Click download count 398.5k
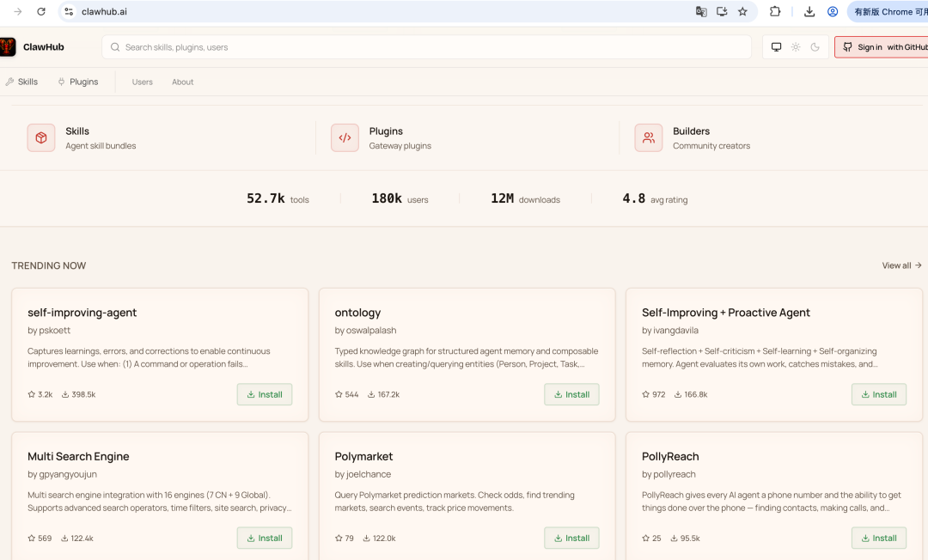The image size is (928, 560). [78, 394]
